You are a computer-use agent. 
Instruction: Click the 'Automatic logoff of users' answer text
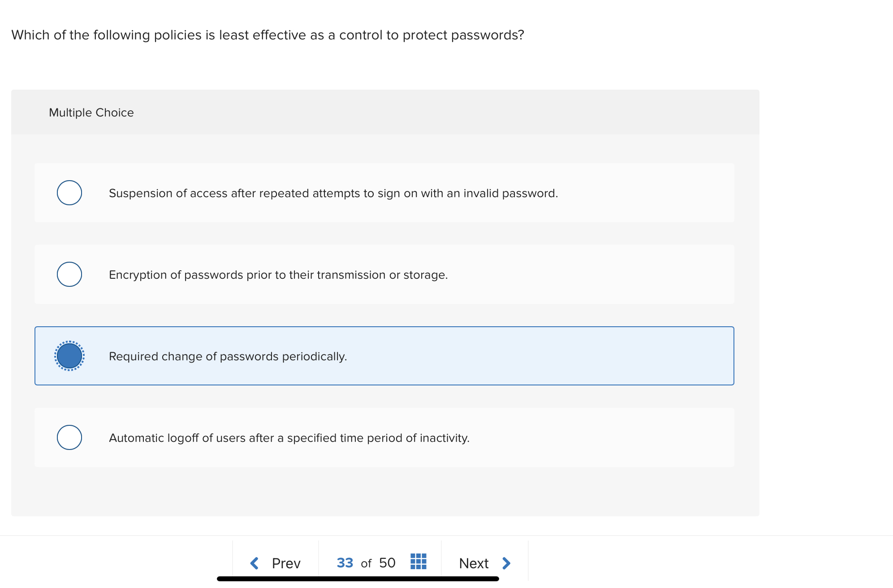tap(289, 438)
